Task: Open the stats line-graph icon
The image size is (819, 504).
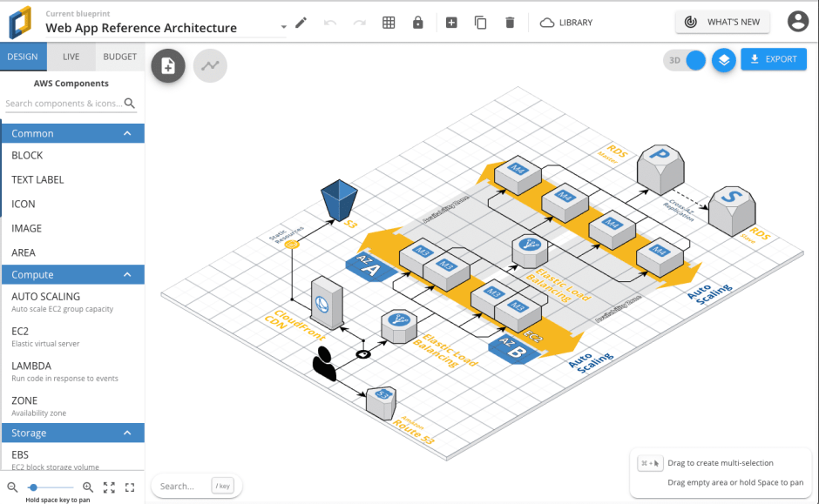Action: tap(209, 65)
